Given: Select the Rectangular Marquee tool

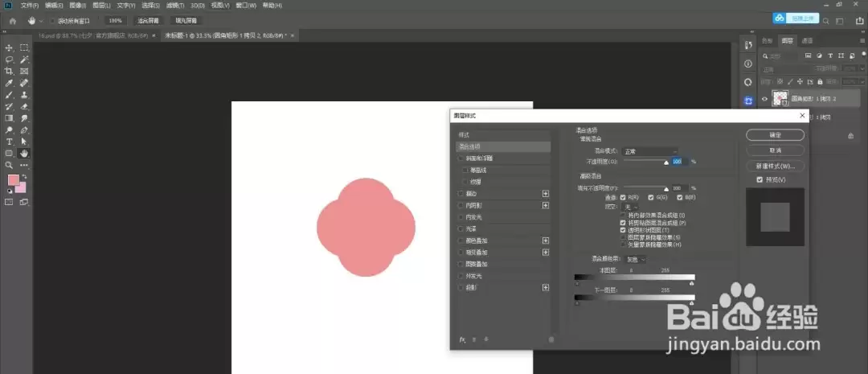Looking at the screenshot, I should pos(24,47).
